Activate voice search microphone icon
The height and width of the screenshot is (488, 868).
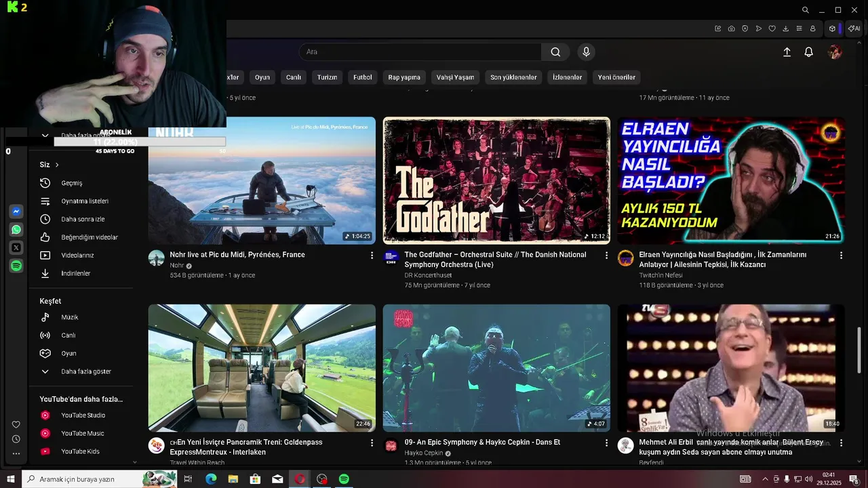pos(587,52)
